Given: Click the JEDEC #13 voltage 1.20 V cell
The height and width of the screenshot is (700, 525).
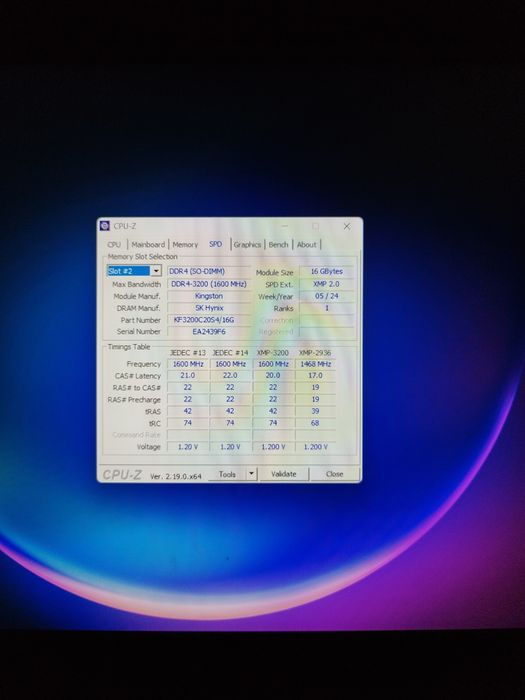Looking at the screenshot, I should (188, 447).
